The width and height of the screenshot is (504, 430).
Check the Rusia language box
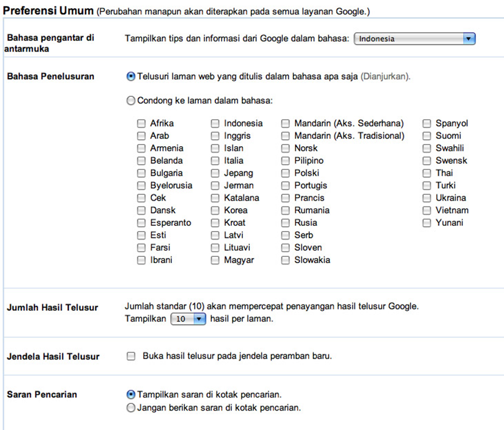[285, 222]
